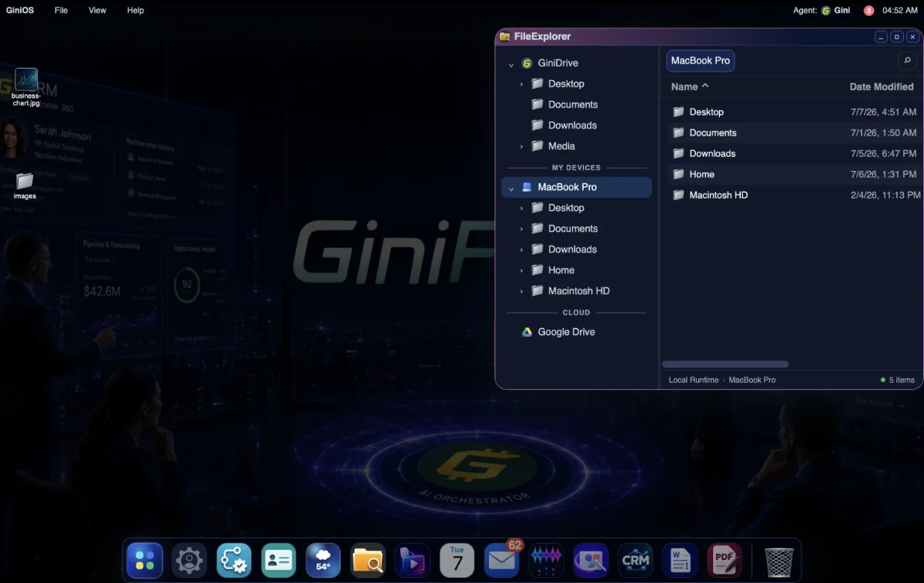924x583 pixels.
Task: Click the date 7/6/26, 1:31 PM
Action: pos(883,174)
